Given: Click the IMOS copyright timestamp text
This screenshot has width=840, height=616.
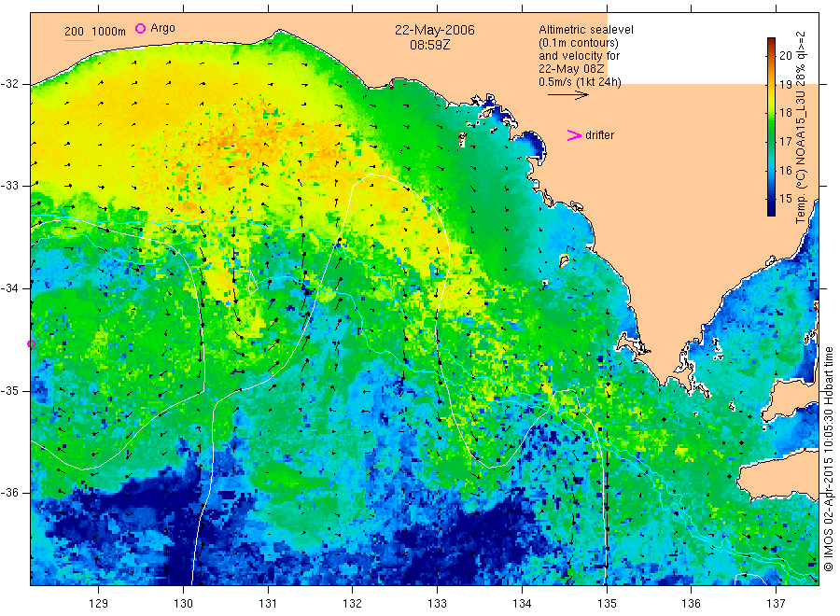Looking at the screenshot, I should (828, 458).
